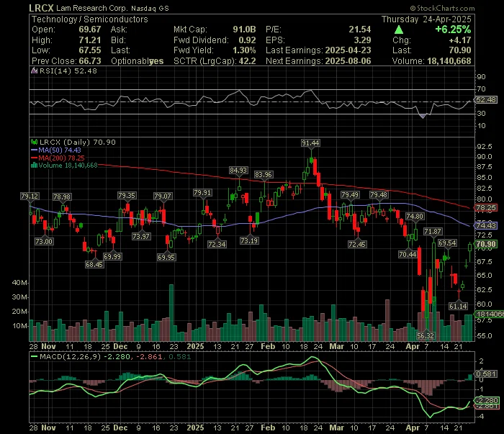The image size is (504, 434).
Task: Click Next Earnings date 2025-08-06
Action: [x=348, y=61]
